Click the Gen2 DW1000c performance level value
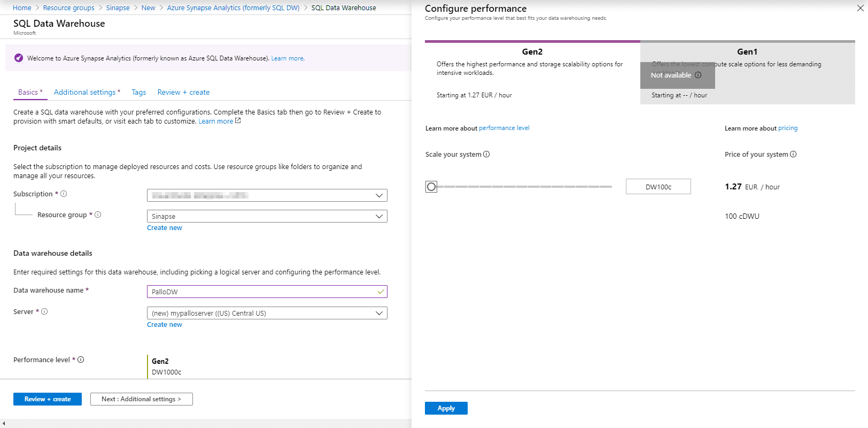 pos(166,366)
